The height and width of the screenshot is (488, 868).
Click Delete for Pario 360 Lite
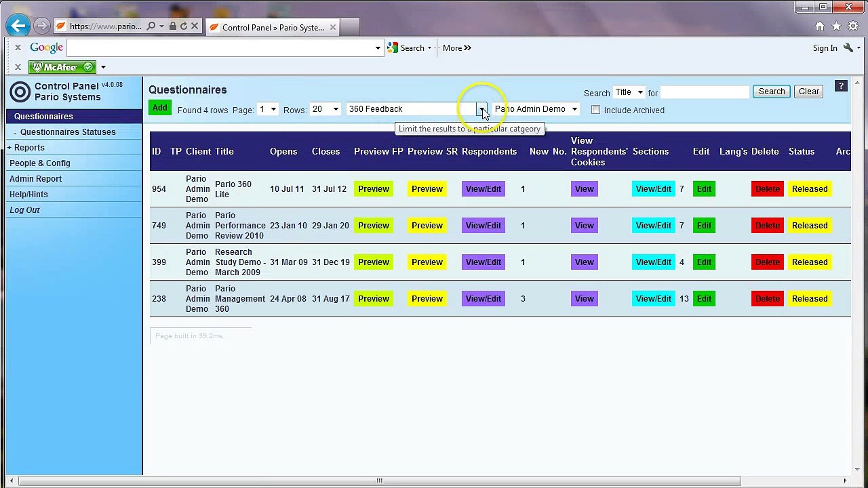(767, 189)
